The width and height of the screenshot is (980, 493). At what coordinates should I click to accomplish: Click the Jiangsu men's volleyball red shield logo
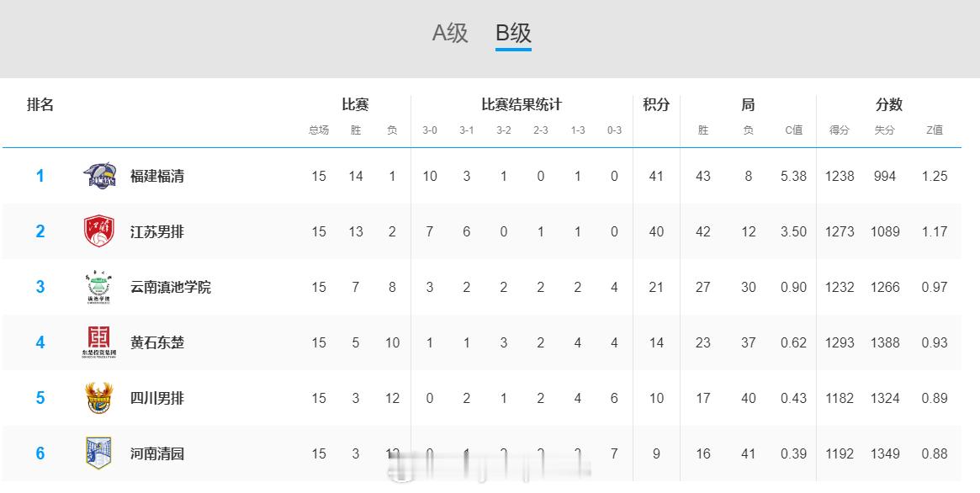tap(100, 231)
